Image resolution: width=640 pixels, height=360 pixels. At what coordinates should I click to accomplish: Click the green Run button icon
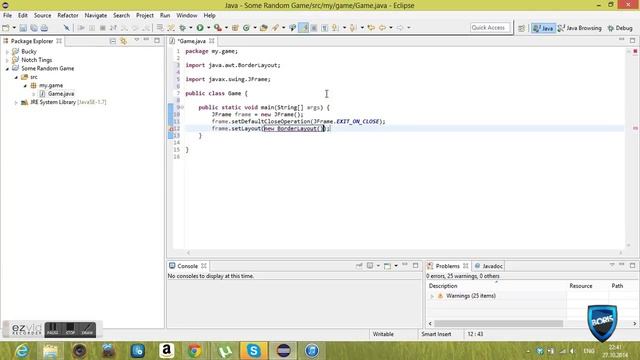click(x=200, y=28)
